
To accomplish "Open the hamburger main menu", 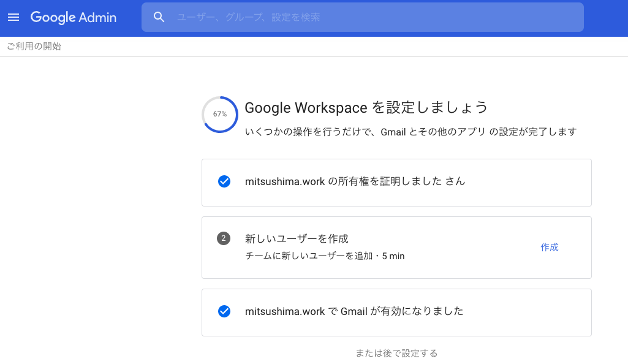I will click(13, 17).
